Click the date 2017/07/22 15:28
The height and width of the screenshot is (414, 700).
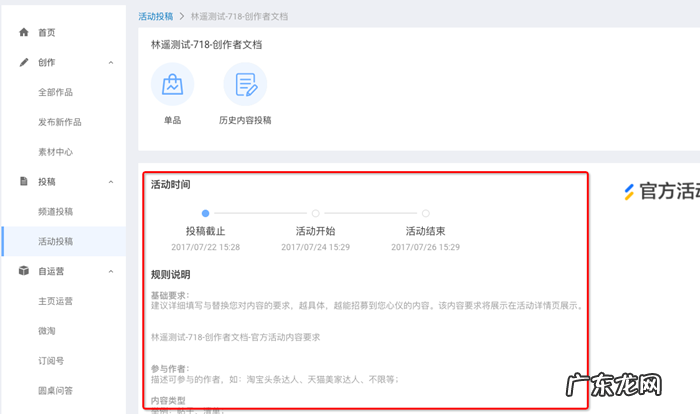pos(205,247)
